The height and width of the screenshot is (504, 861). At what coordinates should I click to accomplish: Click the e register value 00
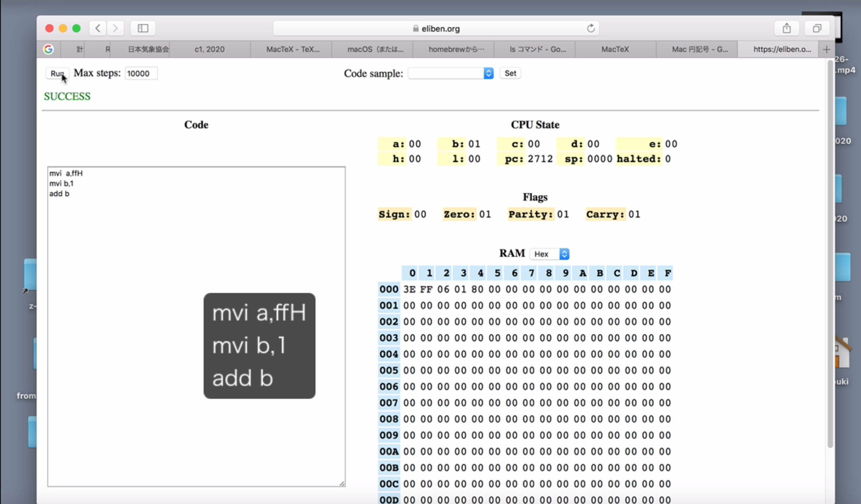(671, 144)
